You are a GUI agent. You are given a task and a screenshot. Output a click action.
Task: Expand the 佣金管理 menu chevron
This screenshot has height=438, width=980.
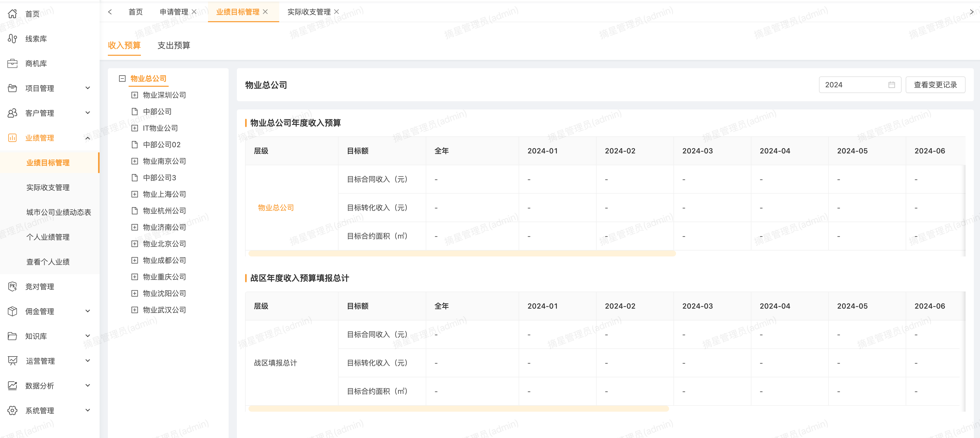pos(88,311)
